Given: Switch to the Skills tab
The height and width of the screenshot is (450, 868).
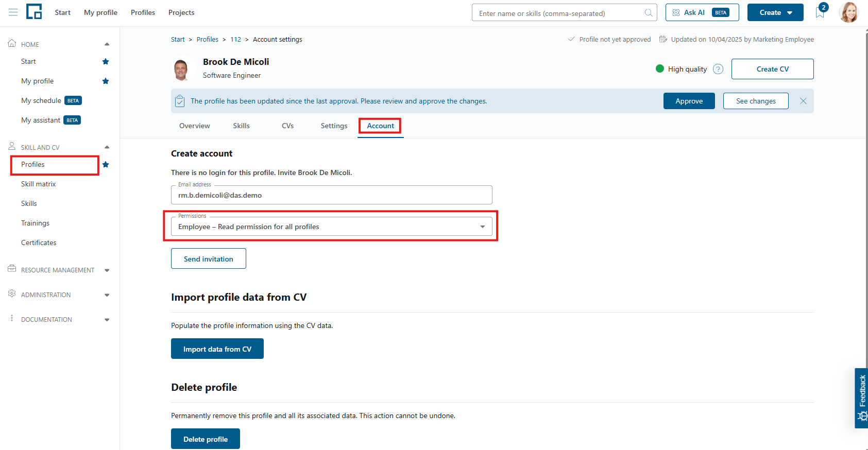Looking at the screenshot, I should click(x=241, y=126).
